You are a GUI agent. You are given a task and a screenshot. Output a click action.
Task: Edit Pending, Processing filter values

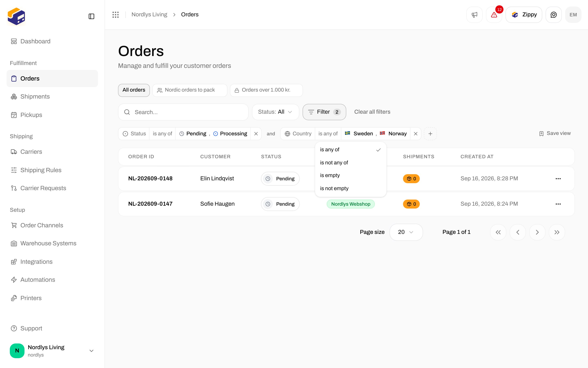coord(213,134)
